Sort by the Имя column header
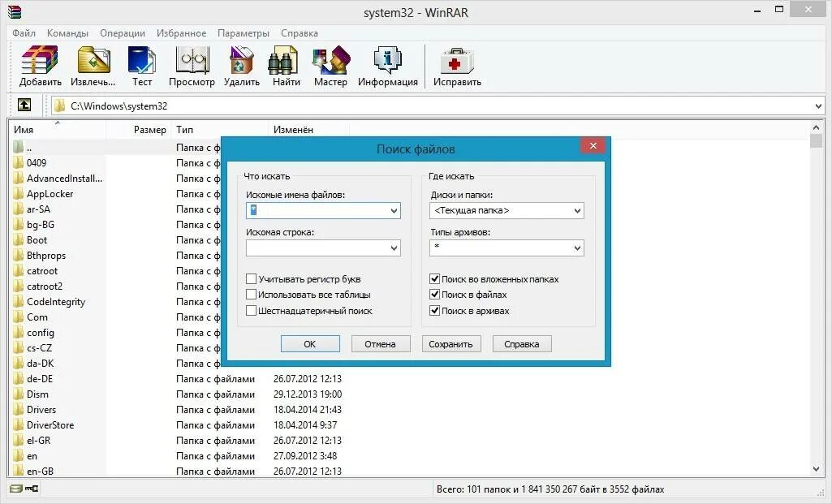Image resolution: width=832 pixels, height=504 pixels. click(58, 129)
